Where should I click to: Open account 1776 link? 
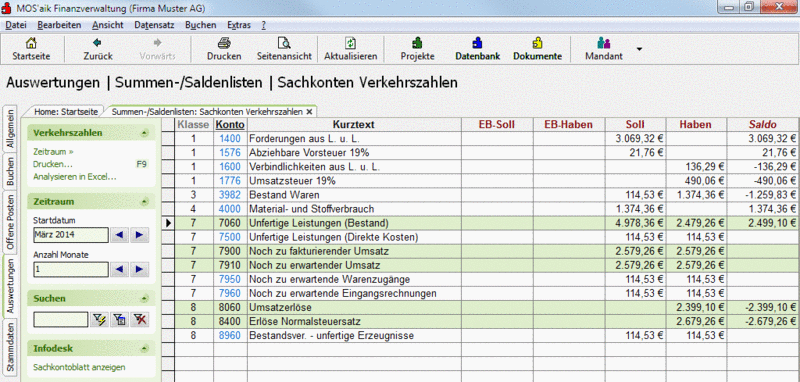(230, 181)
